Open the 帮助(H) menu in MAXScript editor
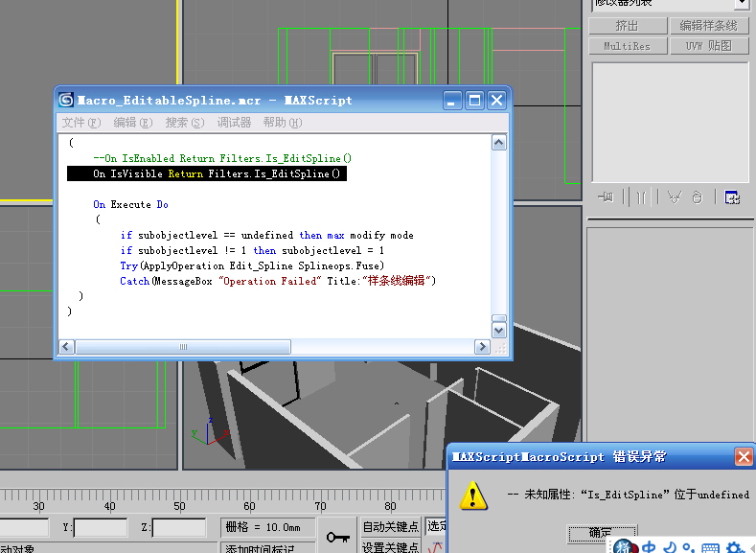This screenshot has height=553, width=756. (283, 123)
